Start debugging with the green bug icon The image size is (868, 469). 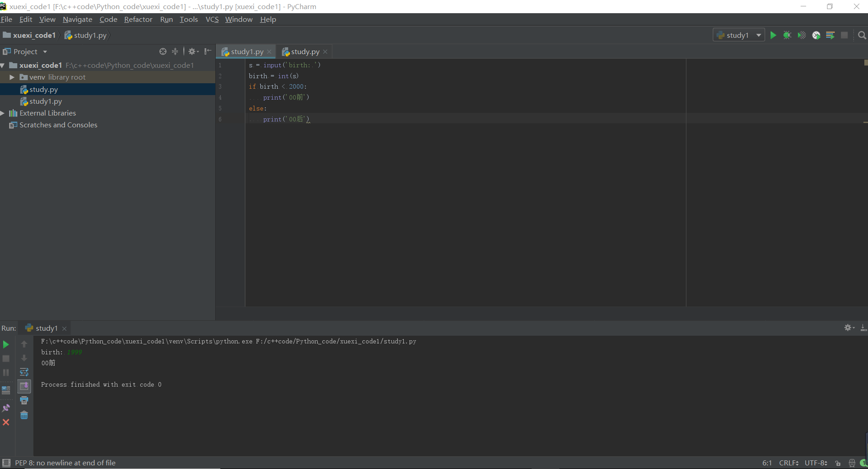tap(787, 35)
